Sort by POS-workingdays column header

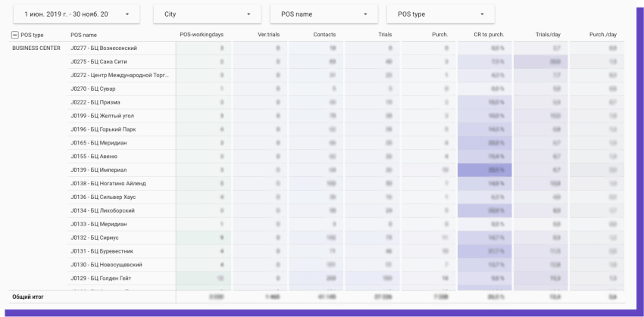(x=202, y=35)
